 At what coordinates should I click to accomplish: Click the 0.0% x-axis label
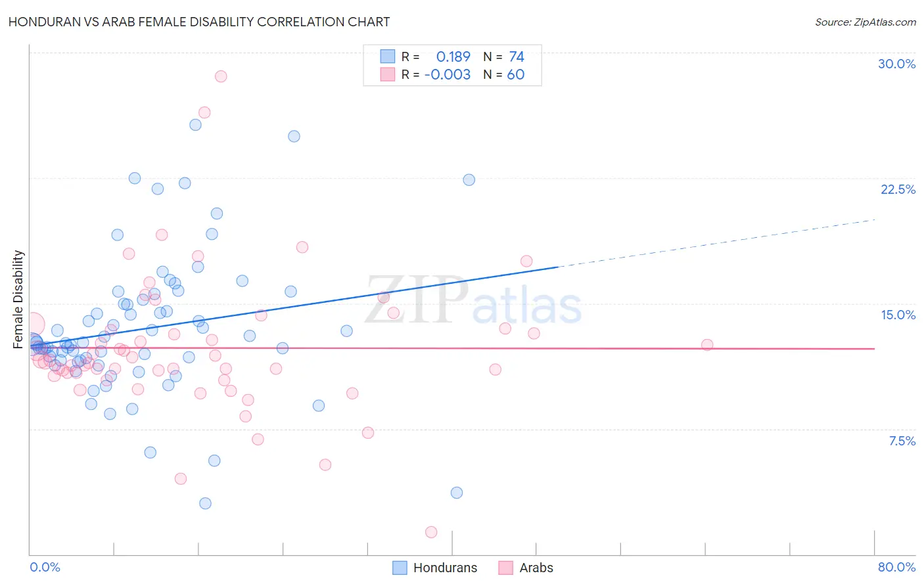click(45, 567)
